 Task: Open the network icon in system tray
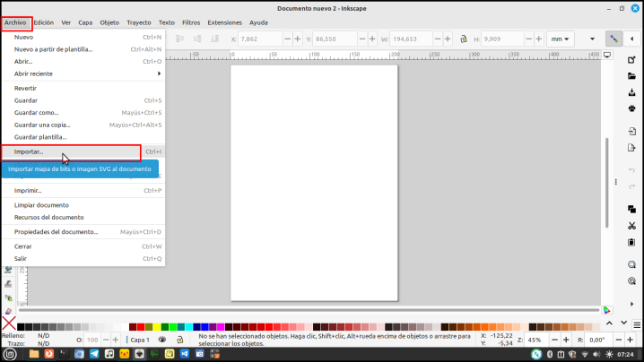coord(586,354)
